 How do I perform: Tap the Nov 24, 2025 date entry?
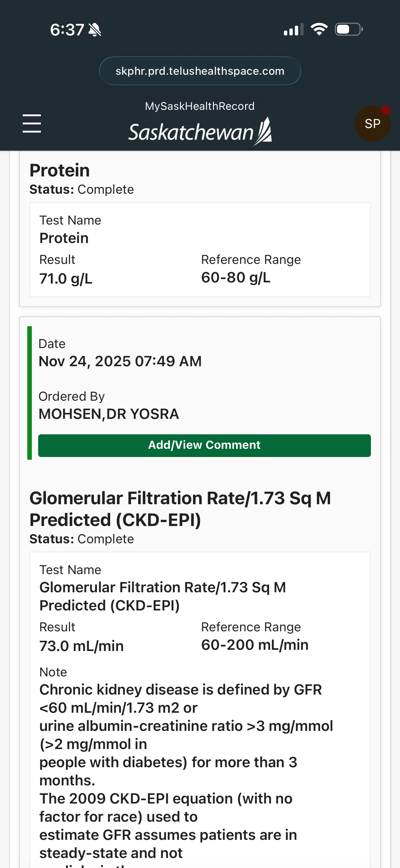[x=120, y=361]
